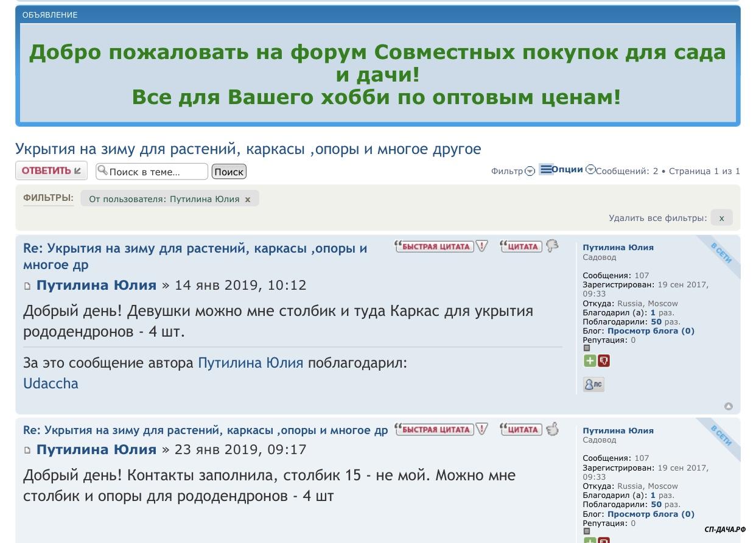Click БЫСТРАЯ ЦИТАТА on first post
This screenshot has width=756, height=543.
tap(435, 246)
